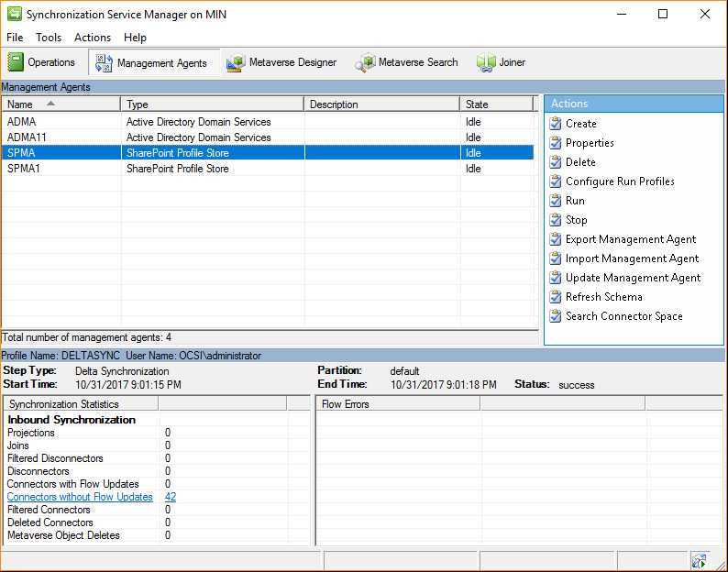Select Import Management Agent action
Viewport: 728px width, 572px height.
632,258
